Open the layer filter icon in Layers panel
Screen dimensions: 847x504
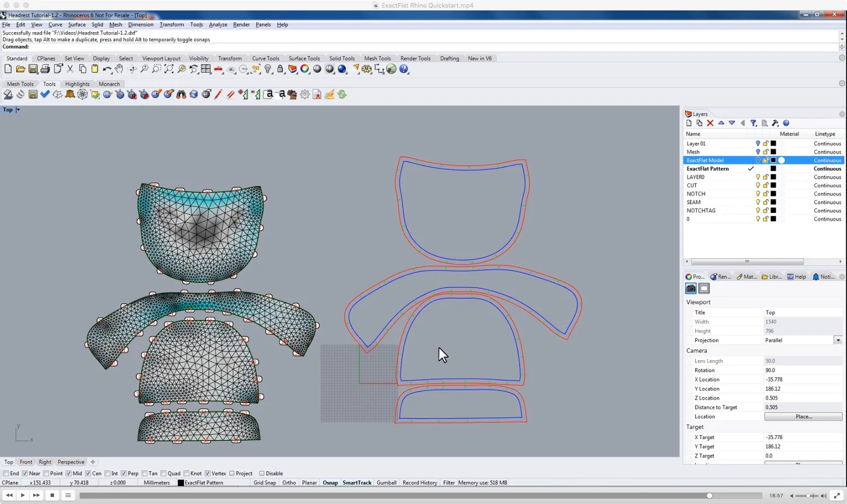(x=753, y=123)
